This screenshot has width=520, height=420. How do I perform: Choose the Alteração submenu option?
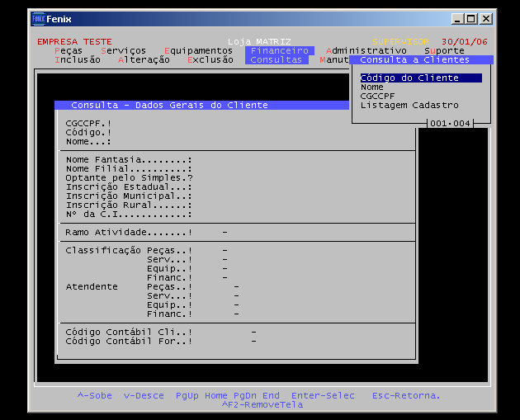point(144,59)
